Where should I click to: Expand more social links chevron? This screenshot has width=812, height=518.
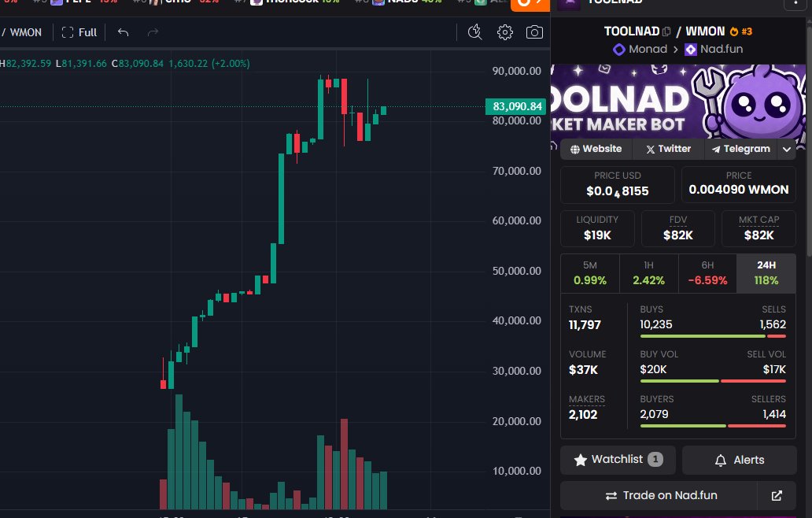click(787, 150)
